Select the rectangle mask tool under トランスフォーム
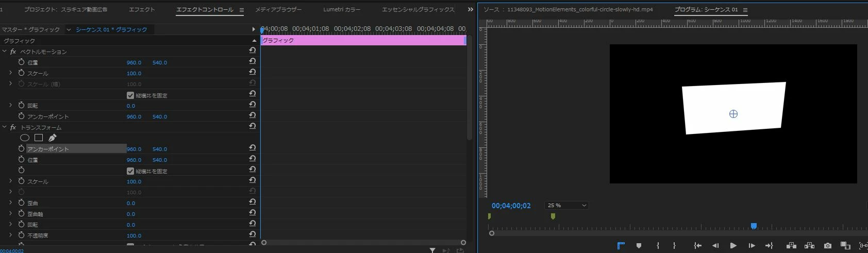This screenshot has height=253, width=868. [x=39, y=138]
